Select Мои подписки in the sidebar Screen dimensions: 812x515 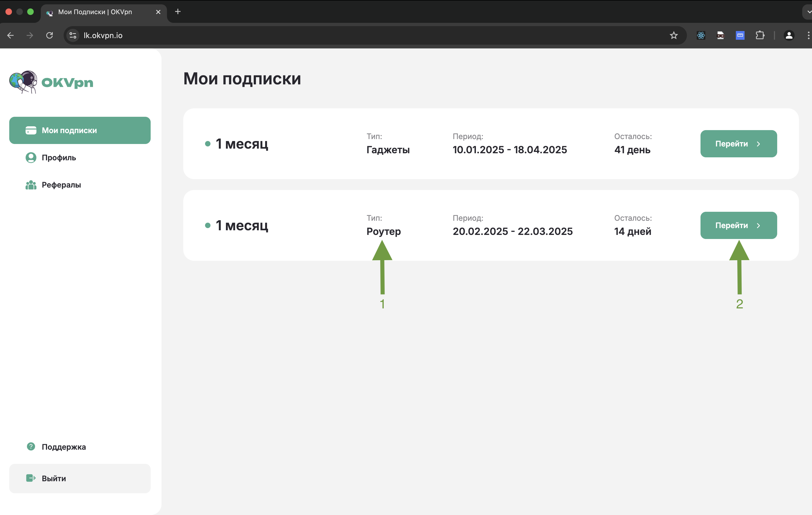[80, 130]
